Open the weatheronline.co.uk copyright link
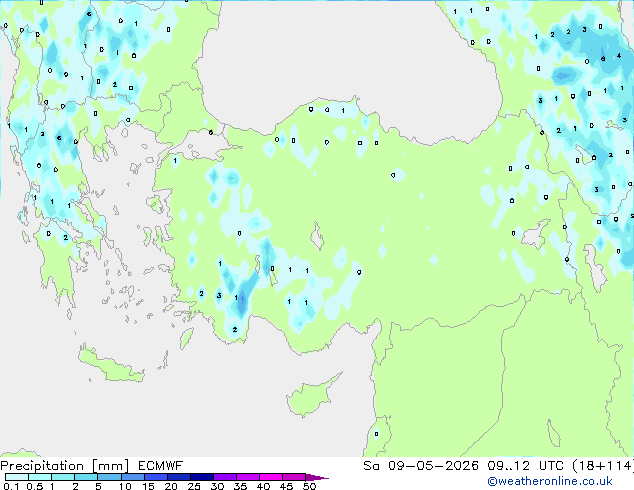This screenshot has height=490, width=634. click(x=549, y=481)
